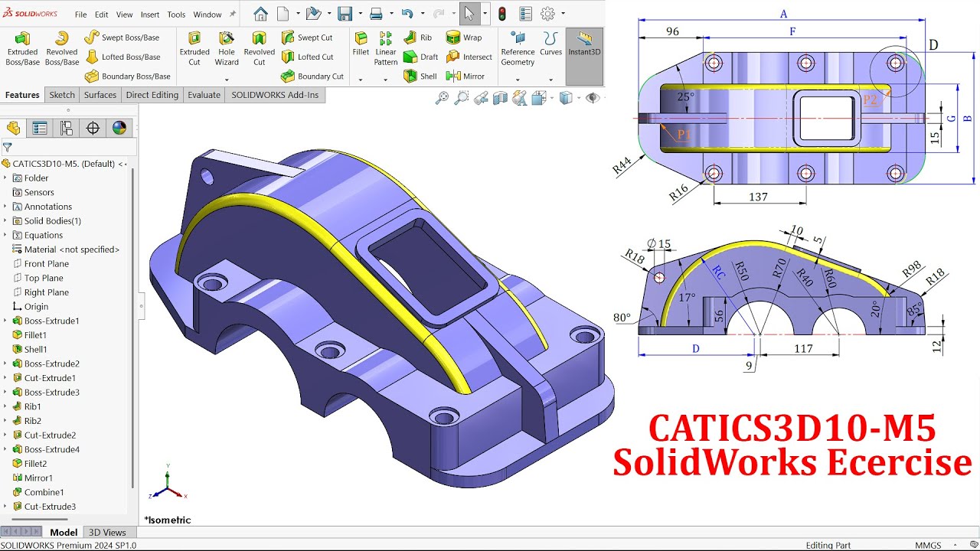Open the Curves tool

coord(550,44)
